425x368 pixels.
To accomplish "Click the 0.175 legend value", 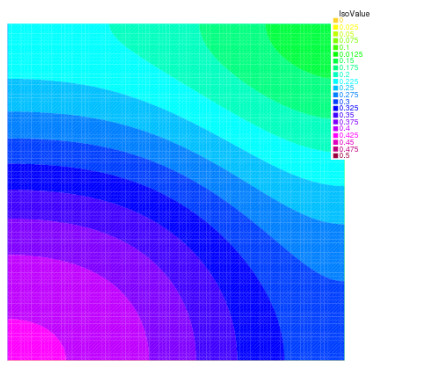I will tap(349, 68).
